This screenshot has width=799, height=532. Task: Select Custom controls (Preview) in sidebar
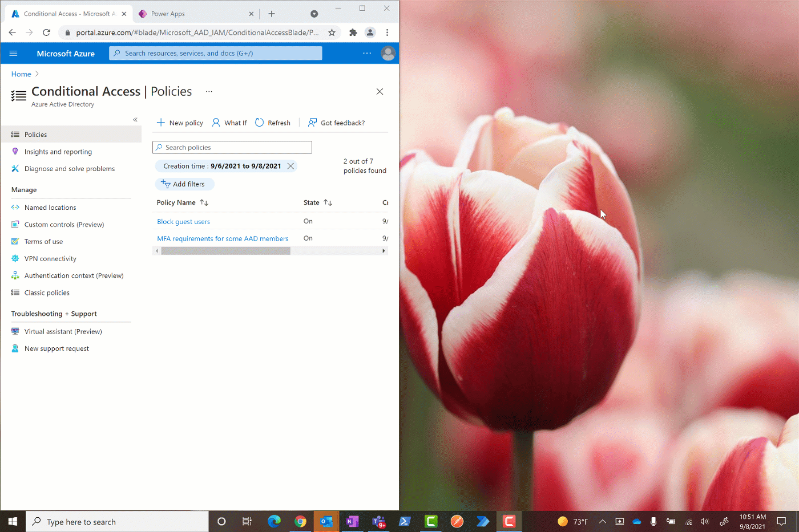click(x=64, y=224)
